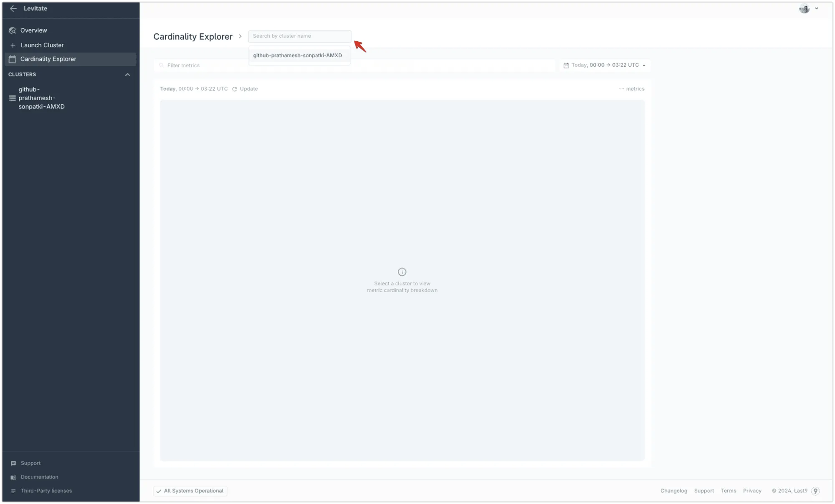The image size is (835, 504).
Task: Click the 'Select a cluster to view' message
Action: pos(402,287)
